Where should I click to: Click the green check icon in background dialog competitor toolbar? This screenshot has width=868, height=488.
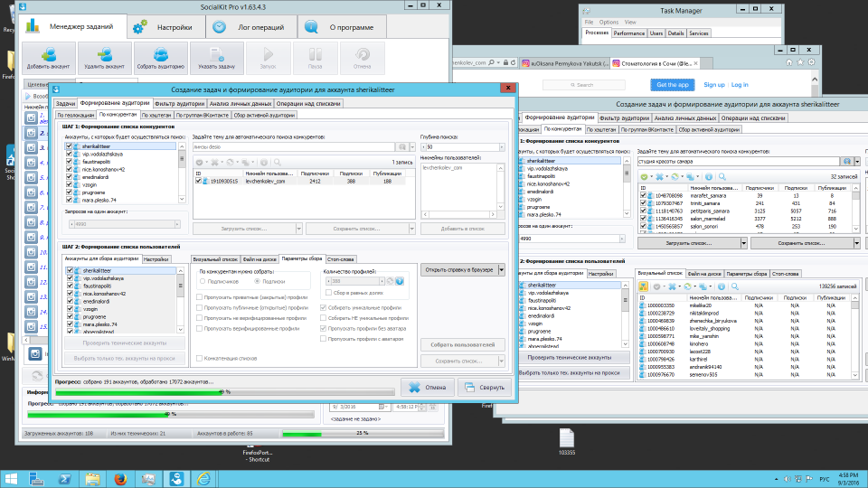point(644,177)
